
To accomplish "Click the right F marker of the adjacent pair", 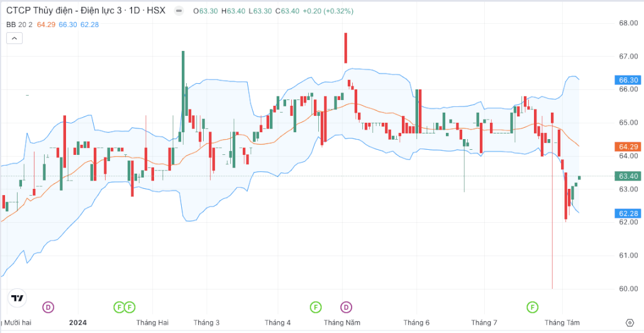I will click(130, 307).
